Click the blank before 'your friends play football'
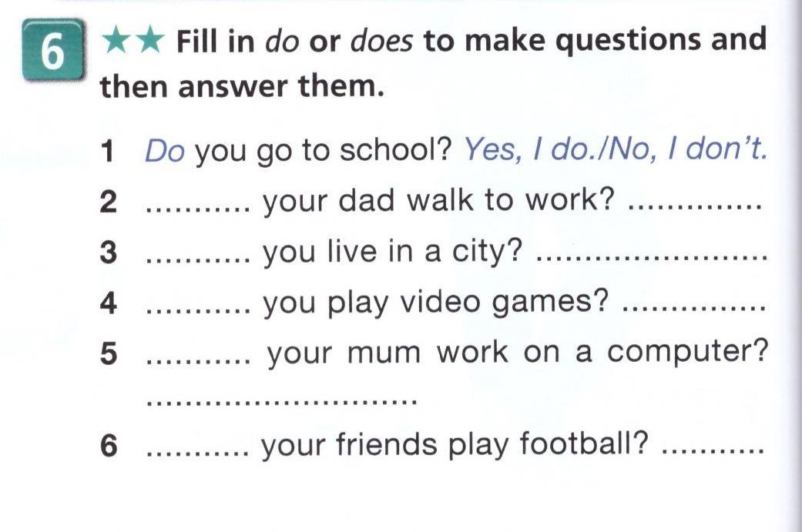 pos(196,453)
